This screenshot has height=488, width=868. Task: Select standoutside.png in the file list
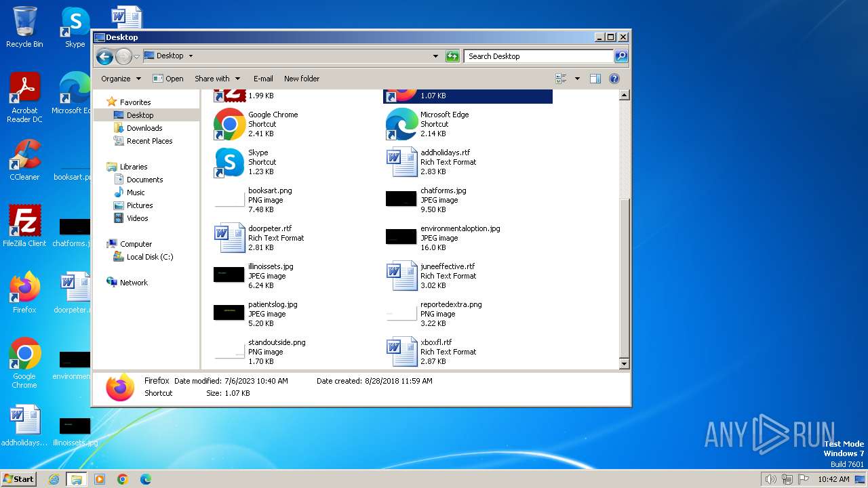297,352
